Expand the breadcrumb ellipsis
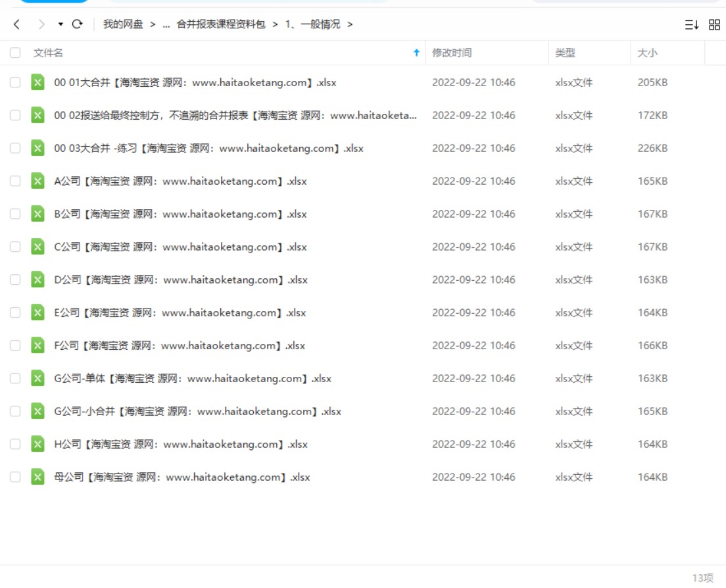726x588 pixels. click(x=166, y=24)
